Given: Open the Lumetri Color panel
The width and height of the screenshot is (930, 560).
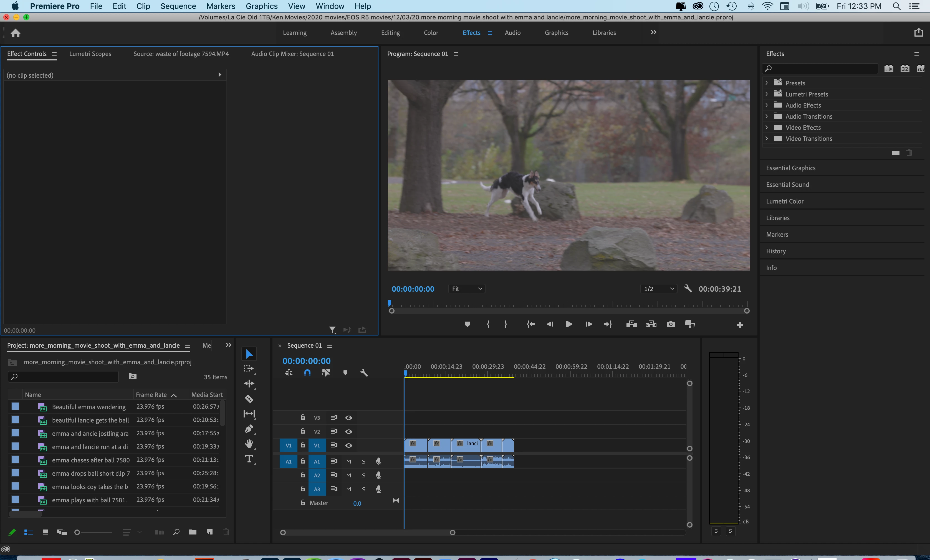Looking at the screenshot, I should [x=785, y=201].
